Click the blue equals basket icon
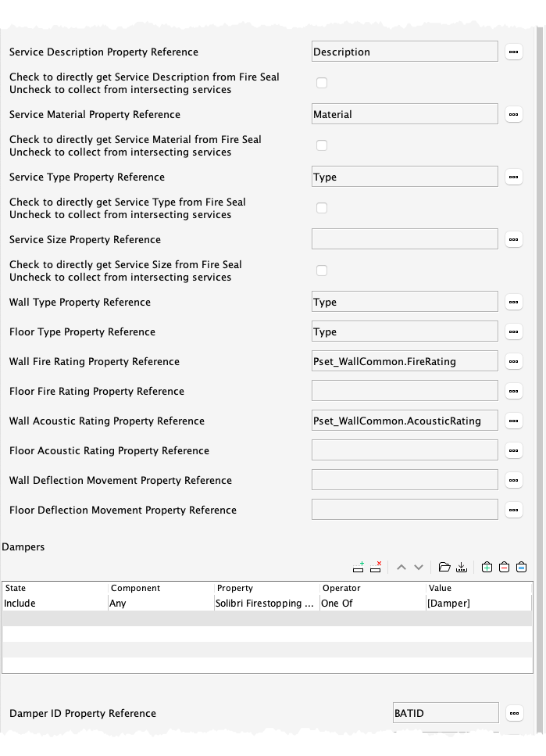The height and width of the screenshot is (756, 546). click(x=522, y=567)
